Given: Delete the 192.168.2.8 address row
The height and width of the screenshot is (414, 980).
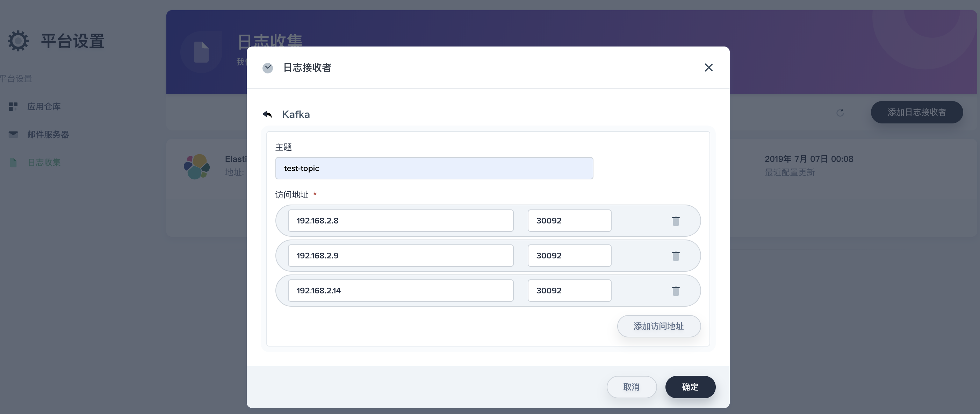Looking at the screenshot, I should [676, 221].
